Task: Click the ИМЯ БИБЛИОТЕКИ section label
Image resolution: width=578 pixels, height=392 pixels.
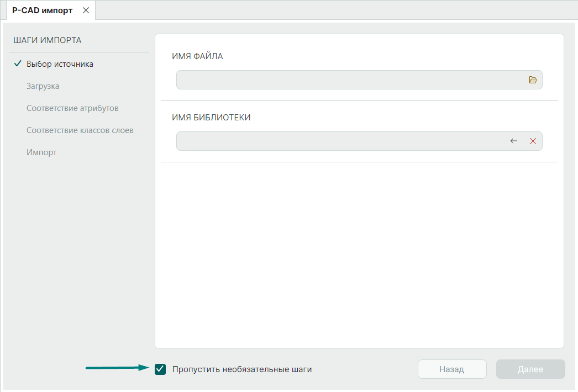Action: 212,118
